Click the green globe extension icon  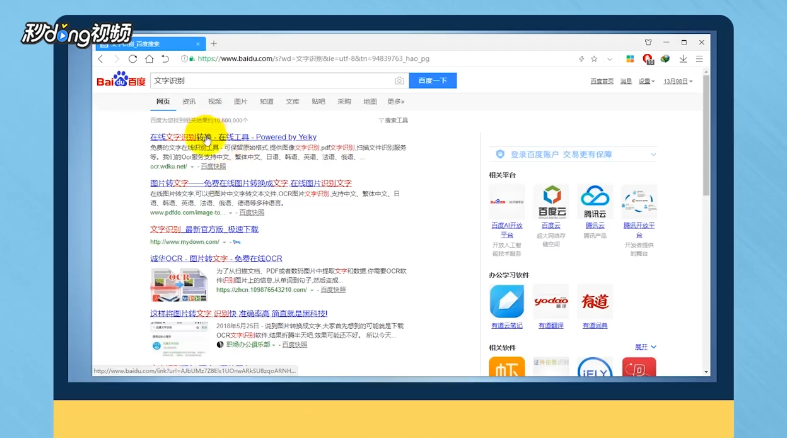[x=665, y=59]
